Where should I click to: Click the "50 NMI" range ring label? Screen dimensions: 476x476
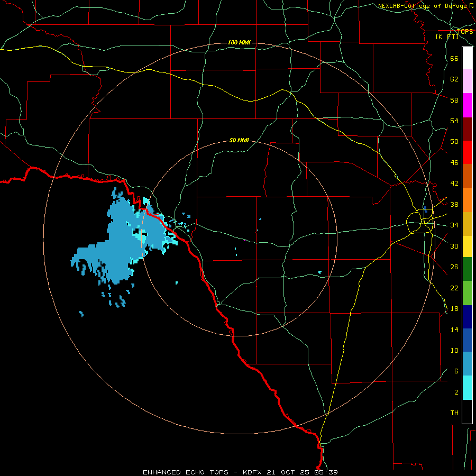point(239,140)
